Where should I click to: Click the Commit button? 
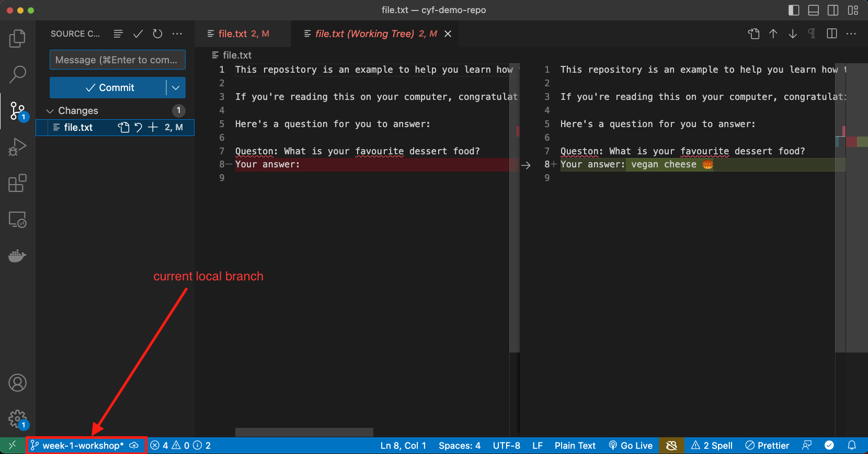pos(110,88)
